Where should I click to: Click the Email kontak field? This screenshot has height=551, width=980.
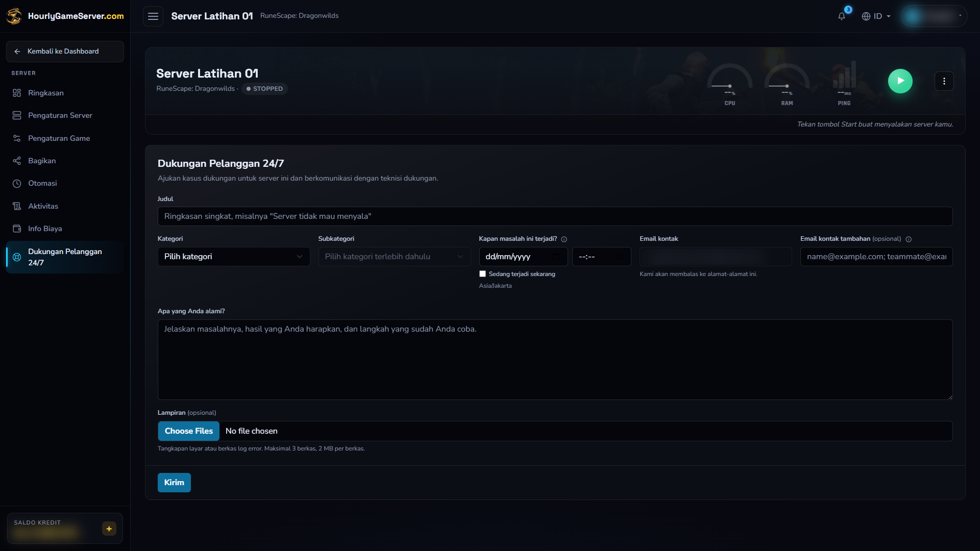pyautogui.click(x=716, y=257)
